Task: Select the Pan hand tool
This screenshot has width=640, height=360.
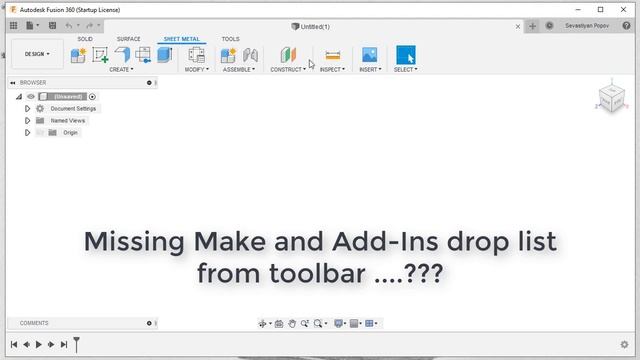Action: pyautogui.click(x=292, y=324)
